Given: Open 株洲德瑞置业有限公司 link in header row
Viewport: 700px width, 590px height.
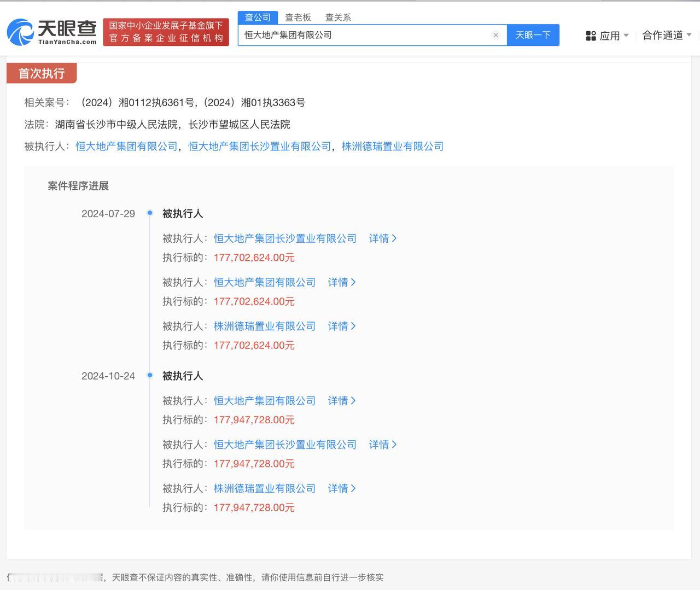Looking at the screenshot, I should click(393, 147).
